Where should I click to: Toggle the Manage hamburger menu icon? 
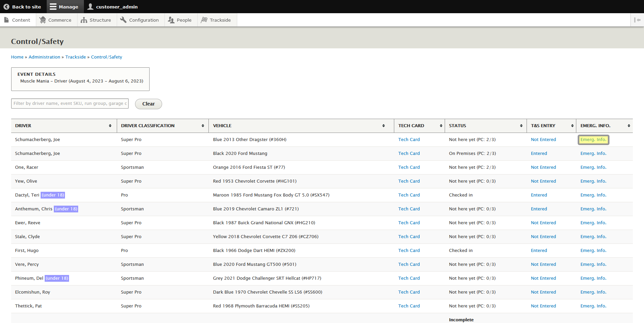(x=53, y=7)
